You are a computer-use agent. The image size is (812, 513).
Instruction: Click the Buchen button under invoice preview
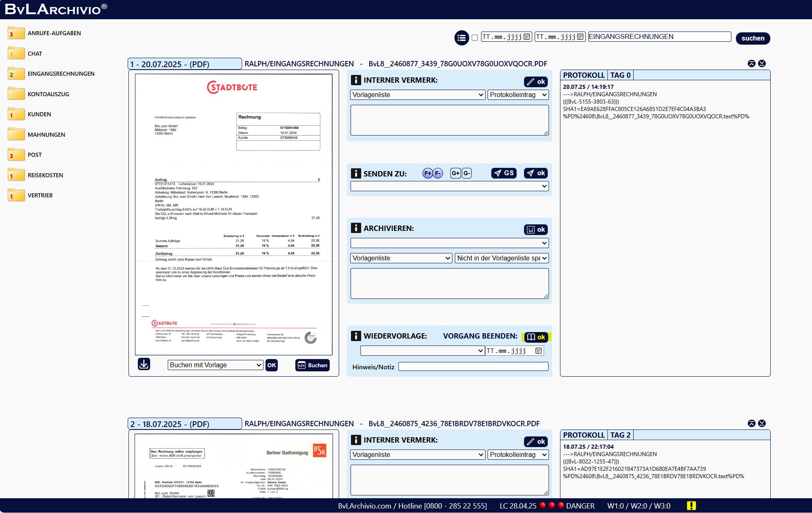[x=313, y=365]
